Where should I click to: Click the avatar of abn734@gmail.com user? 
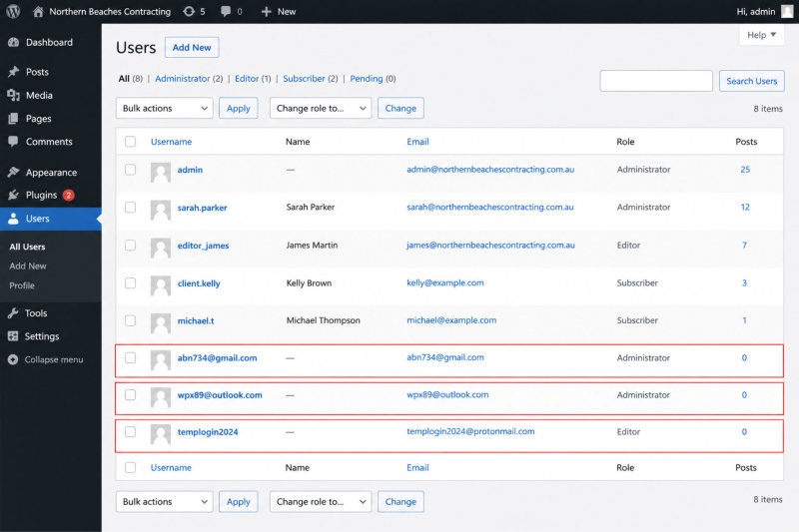click(161, 360)
